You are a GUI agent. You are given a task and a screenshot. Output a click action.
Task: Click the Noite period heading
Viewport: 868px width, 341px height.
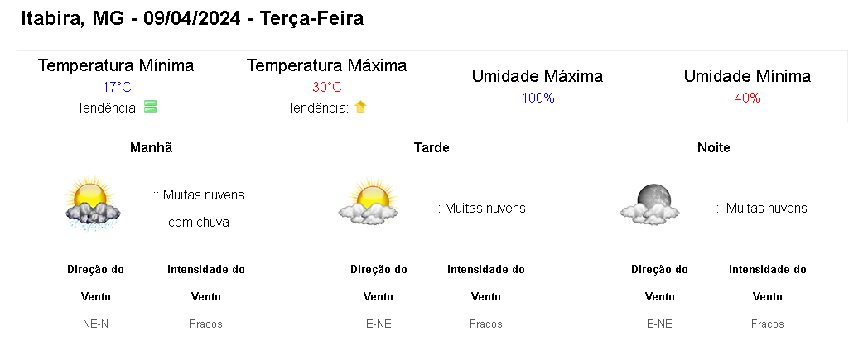click(714, 147)
